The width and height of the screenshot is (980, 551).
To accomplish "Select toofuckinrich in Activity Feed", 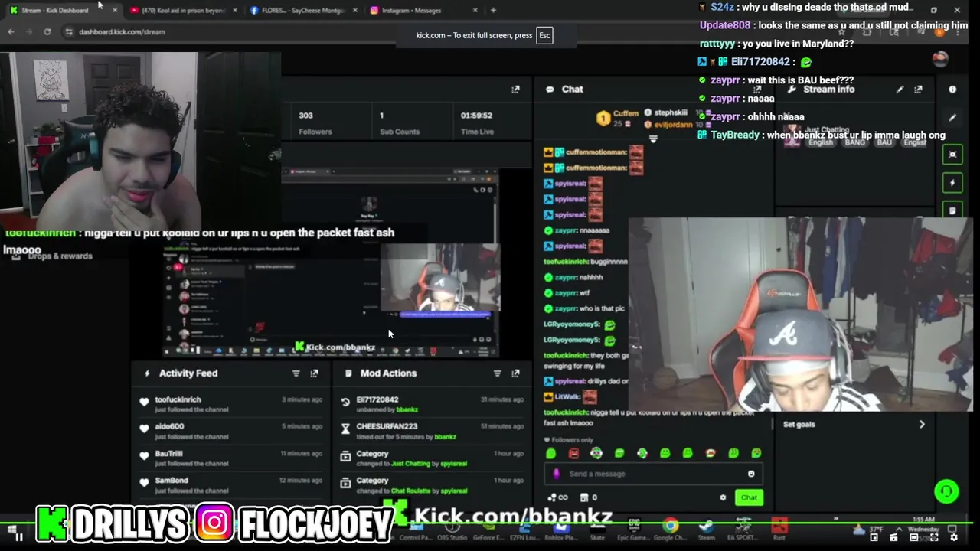I will click(x=178, y=399).
